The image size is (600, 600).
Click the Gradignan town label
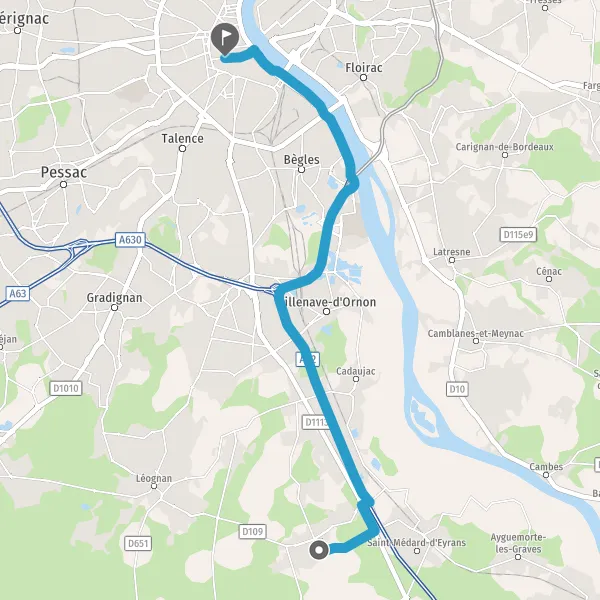coord(114,298)
